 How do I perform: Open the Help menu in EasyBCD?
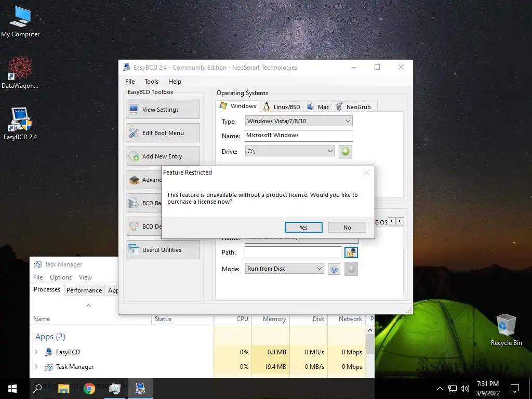175,82
